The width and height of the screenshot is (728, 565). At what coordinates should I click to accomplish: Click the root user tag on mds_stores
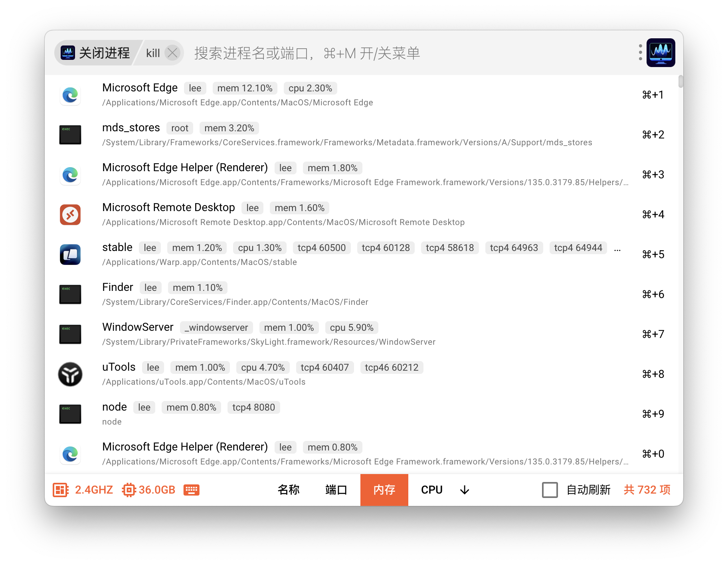click(x=180, y=128)
